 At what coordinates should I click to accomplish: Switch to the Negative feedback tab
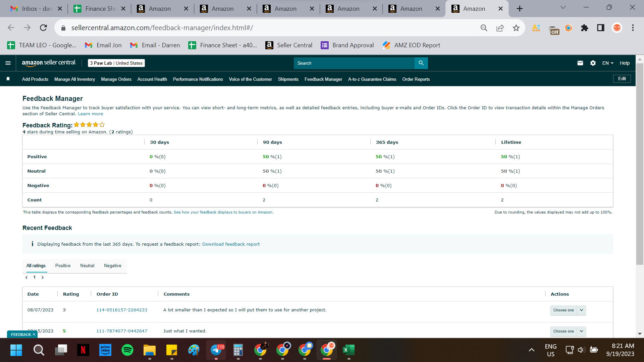pyautogui.click(x=113, y=266)
